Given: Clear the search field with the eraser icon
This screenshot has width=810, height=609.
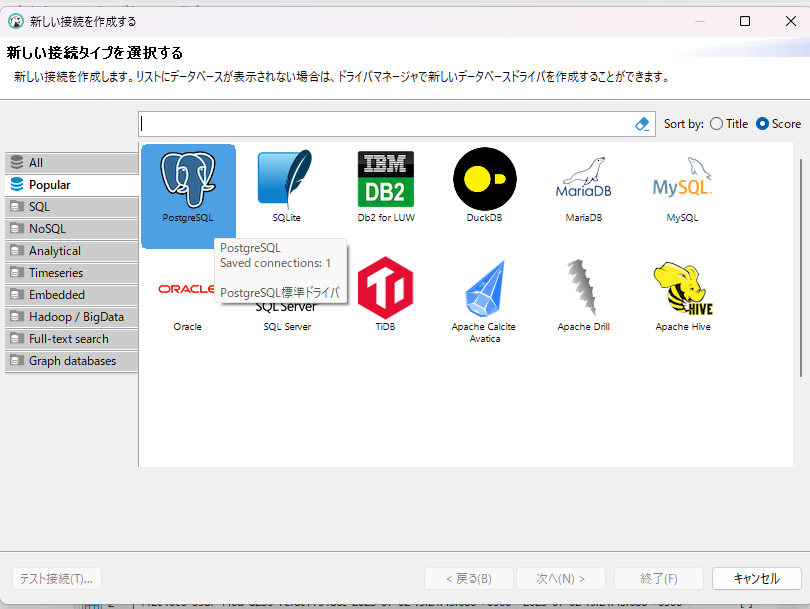Looking at the screenshot, I should 642,124.
